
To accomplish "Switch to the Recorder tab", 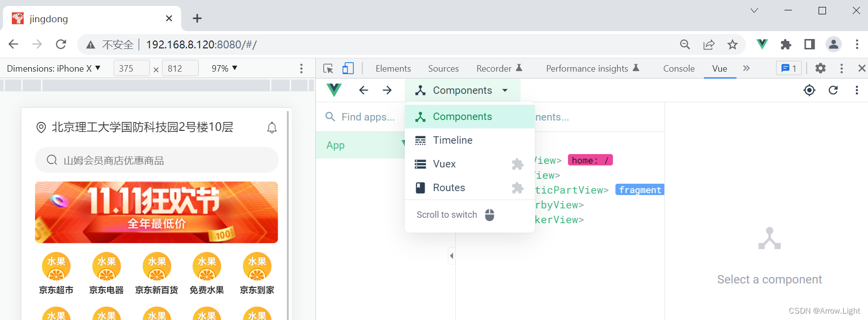I will pos(499,69).
